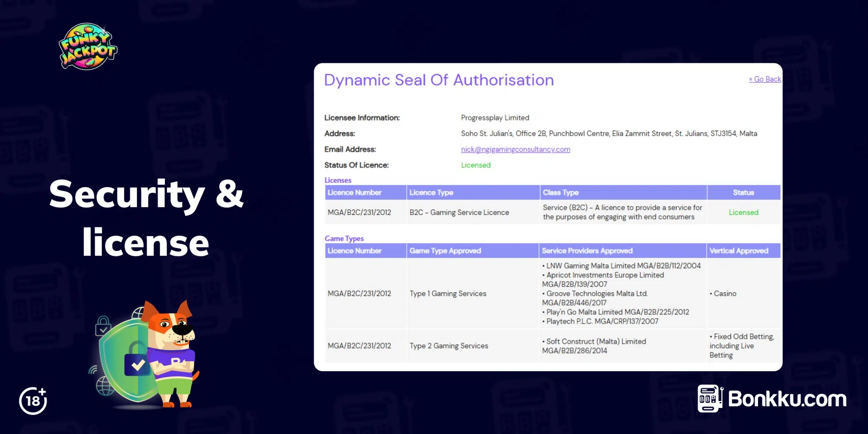Select the Soho St. Julian's address text
Viewport: 868px width, 434px height.
[x=609, y=134]
